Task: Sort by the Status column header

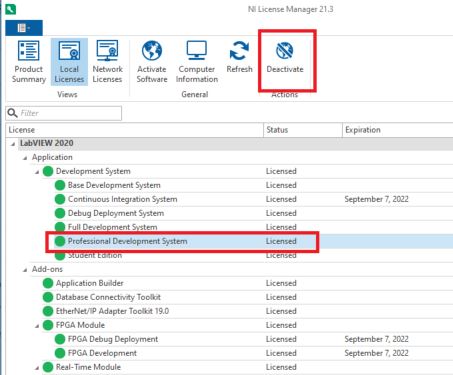Action: [303, 130]
